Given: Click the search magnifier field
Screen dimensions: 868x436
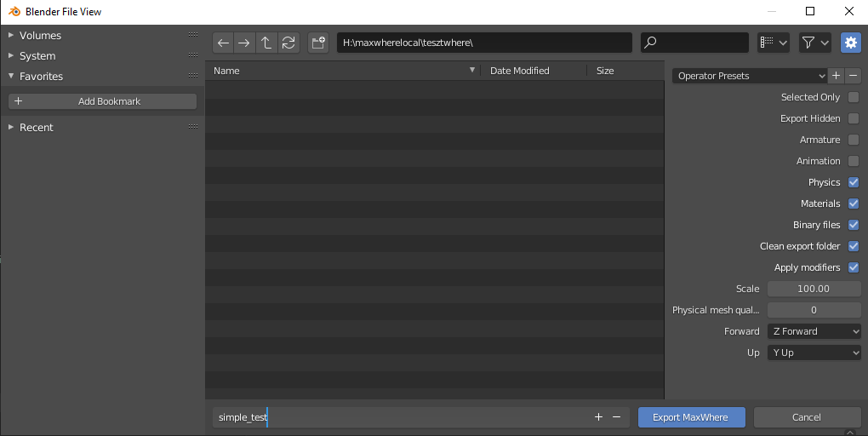Looking at the screenshot, I should coord(694,43).
